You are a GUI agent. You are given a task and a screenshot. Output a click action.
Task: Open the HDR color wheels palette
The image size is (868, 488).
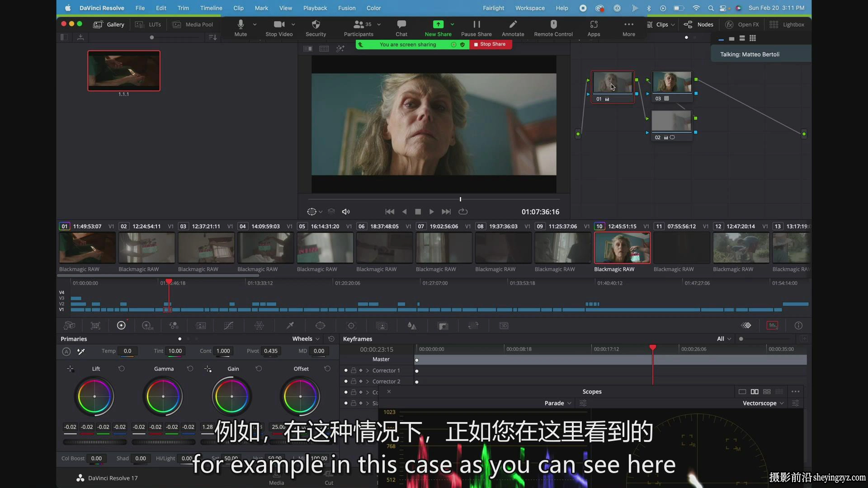click(147, 325)
